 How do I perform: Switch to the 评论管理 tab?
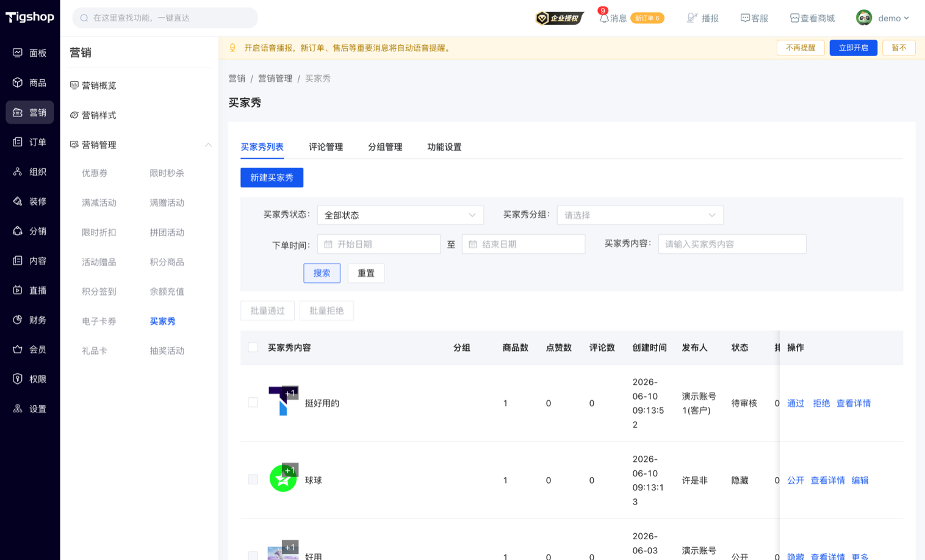click(x=326, y=147)
